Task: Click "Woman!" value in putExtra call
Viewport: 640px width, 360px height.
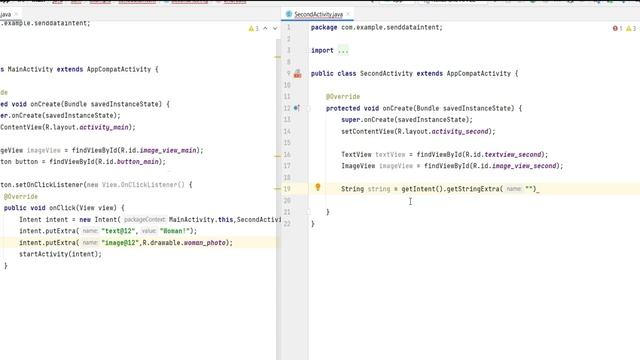Action: click(174, 231)
